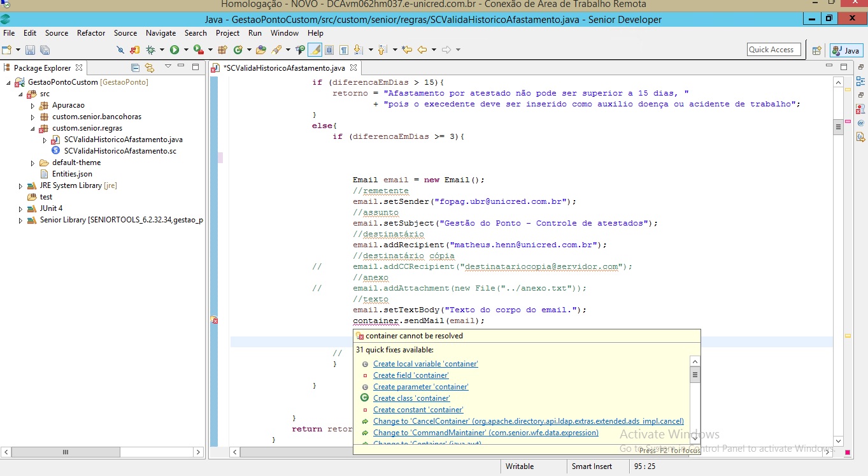Open the Outline view icon in the right sidebar
Viewport: 868px width, 476px height.
[860, 81]
